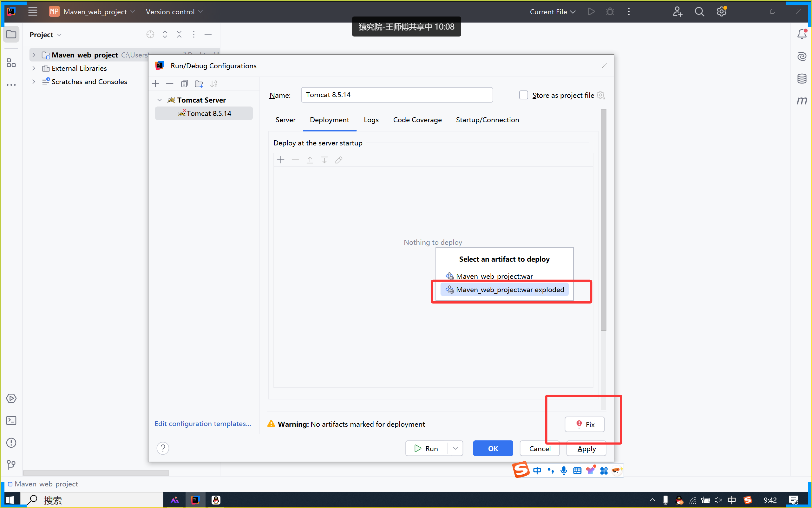Collapse all in Project panel
The height and width of the screenshot is (508, 812).
coord(179,34)
